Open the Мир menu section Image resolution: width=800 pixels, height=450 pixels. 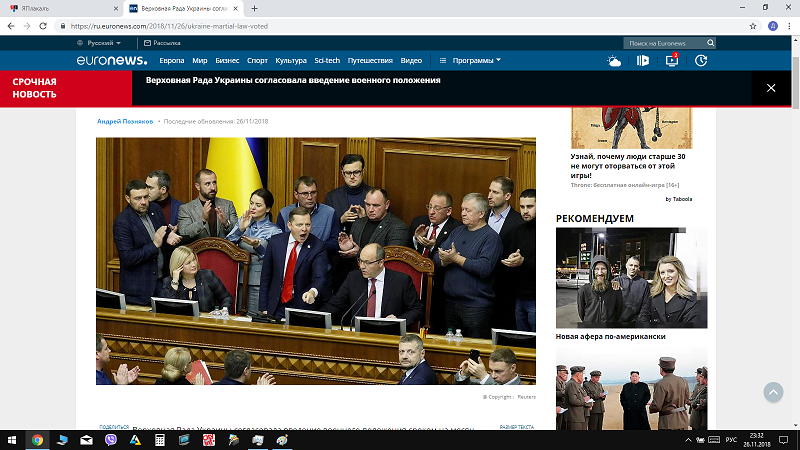199,61
